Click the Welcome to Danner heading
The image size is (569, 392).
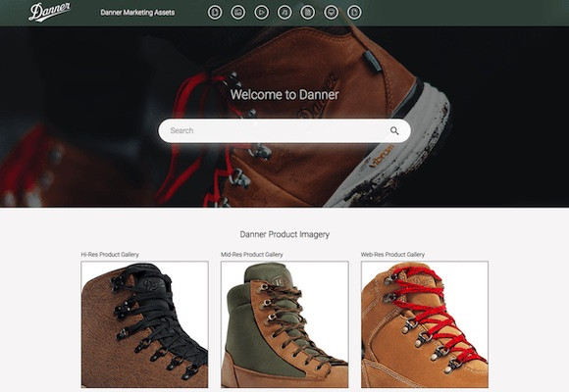(284, 95)
